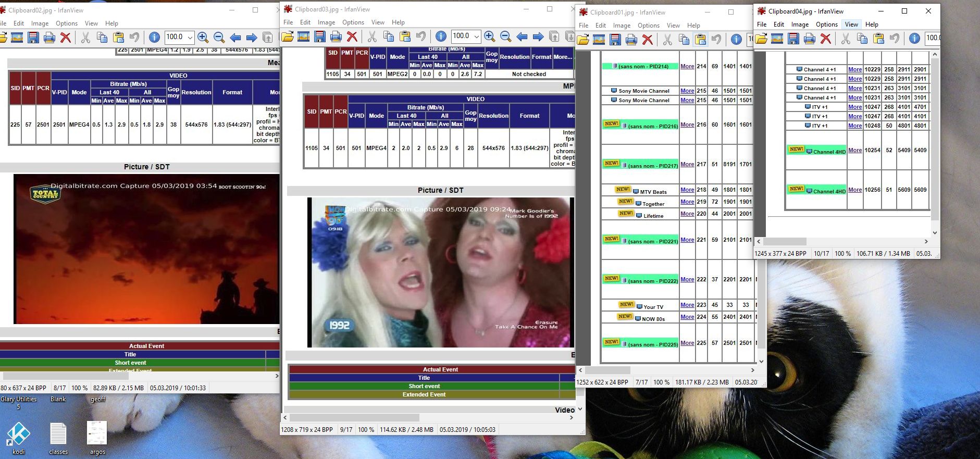Click "114.62 KB / 2.48 MB" status entry
Screen dimensions: 980x459
406,430
